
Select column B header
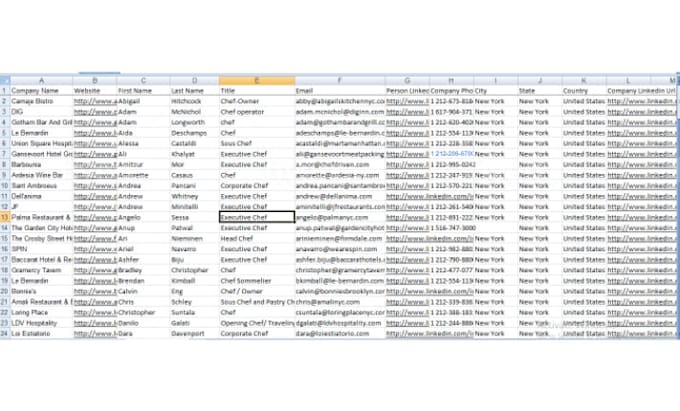[95, 81]
